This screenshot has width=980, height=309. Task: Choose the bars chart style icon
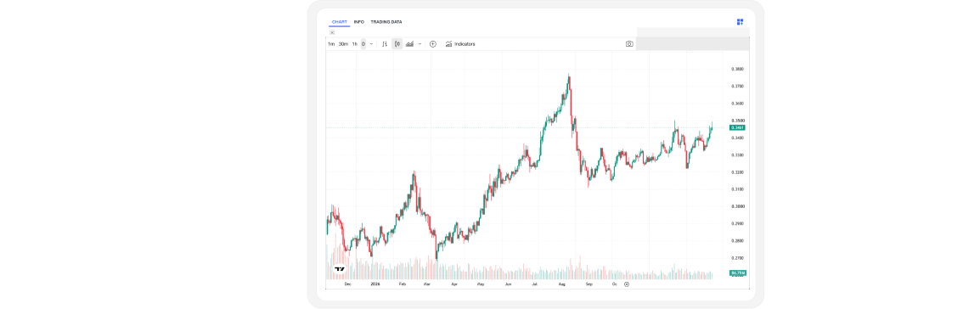click(385, 44)
